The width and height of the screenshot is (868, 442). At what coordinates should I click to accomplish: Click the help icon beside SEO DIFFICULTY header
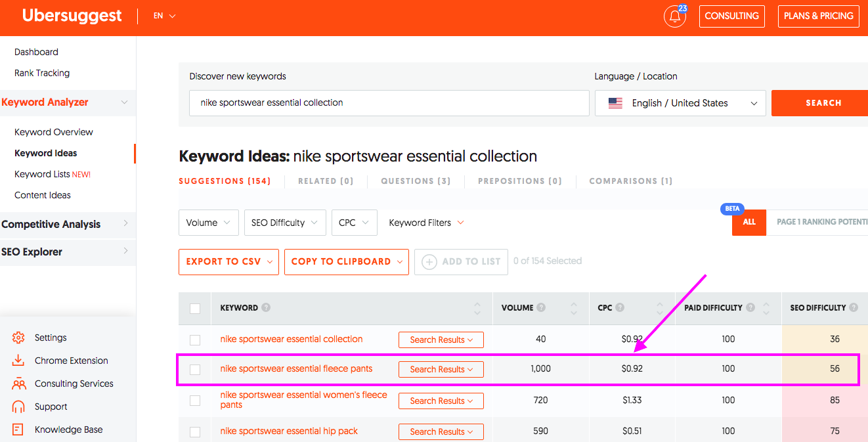tap(854, 307)
